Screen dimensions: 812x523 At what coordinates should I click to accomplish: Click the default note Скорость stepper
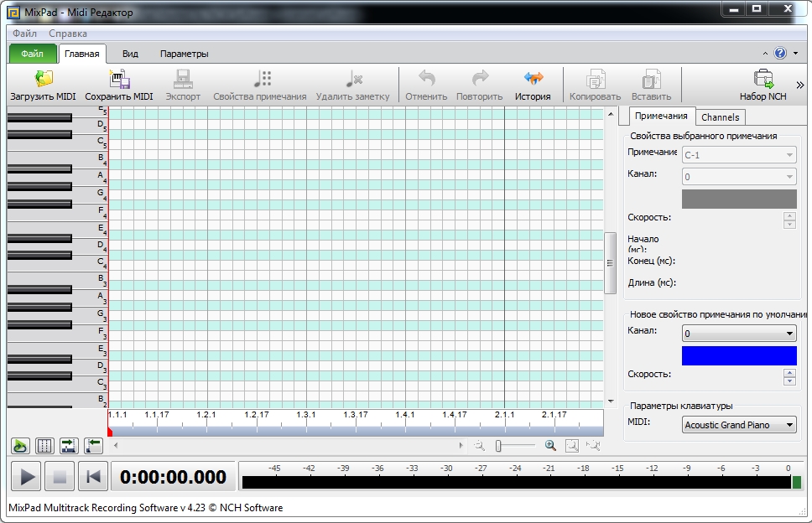click(789, 377)
